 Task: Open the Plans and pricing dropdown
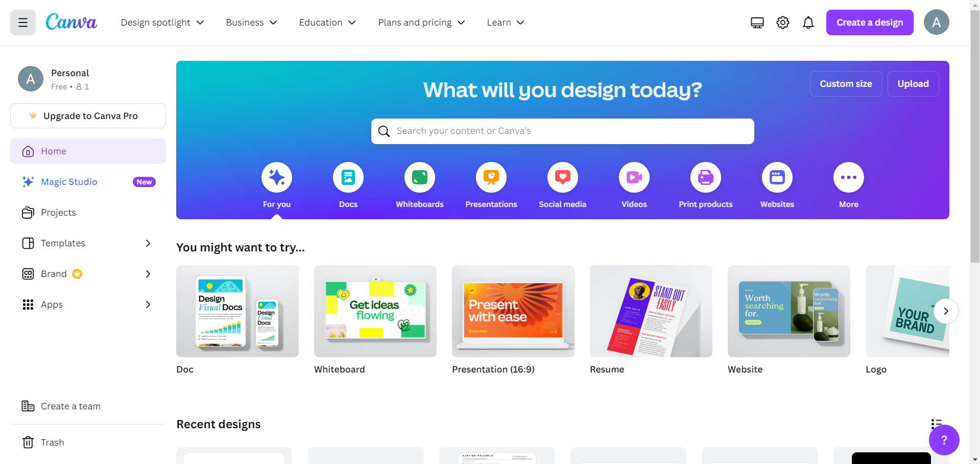tap(421, 22)
